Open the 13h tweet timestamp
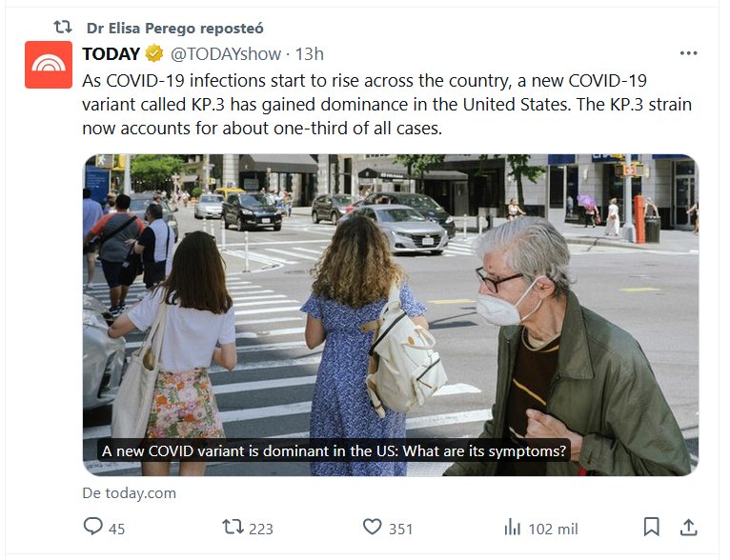730x560 pixels. (x=310, y=53)
